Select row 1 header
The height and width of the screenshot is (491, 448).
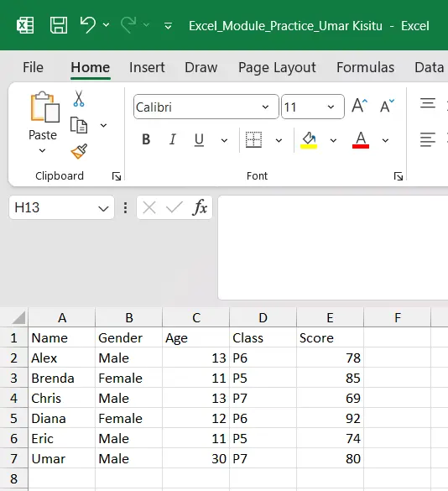pos(13,337)
